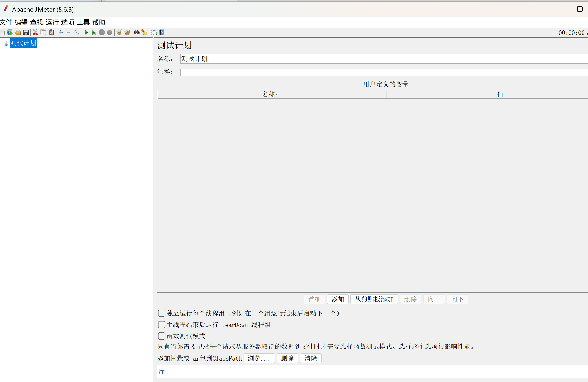Click 浏览... to add a jar to ClassPath
The image size is (588, 382).
pos(258,358)
